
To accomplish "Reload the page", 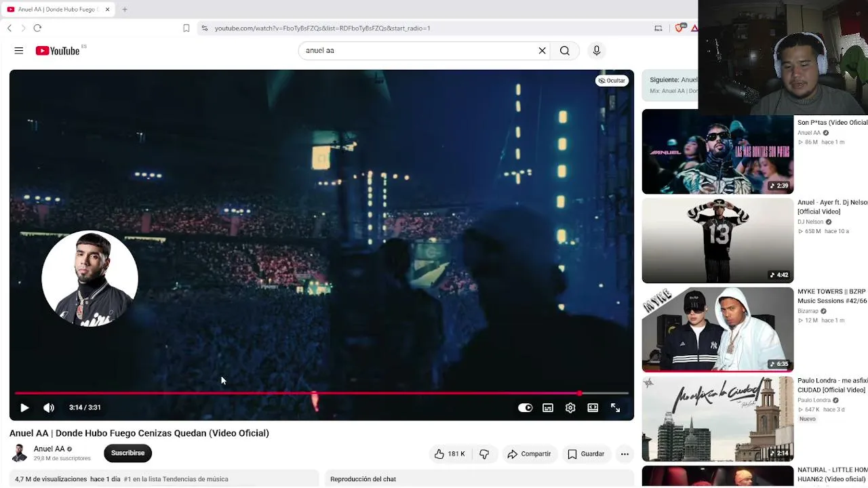I will point(37,28).
